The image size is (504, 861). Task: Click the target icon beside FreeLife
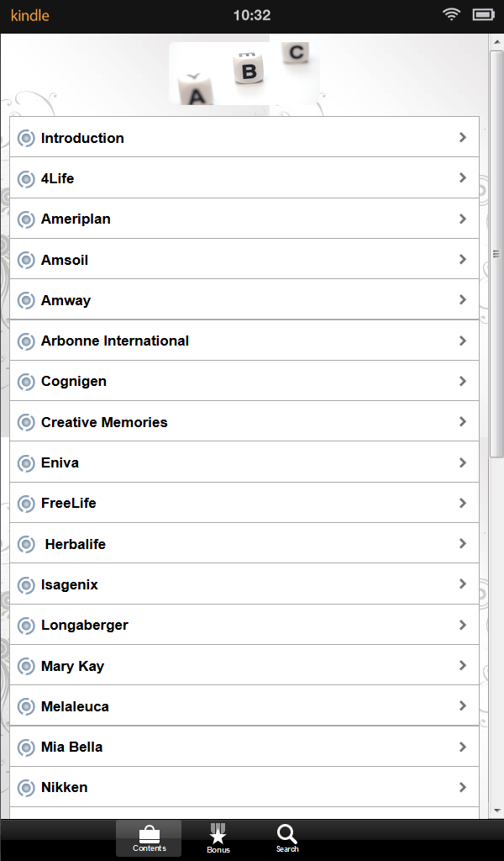pyautogui.click(x=25, y=503)
